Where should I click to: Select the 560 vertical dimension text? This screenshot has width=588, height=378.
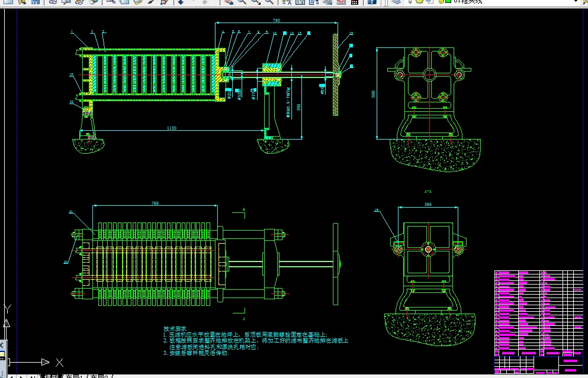(x=373, y=93)
